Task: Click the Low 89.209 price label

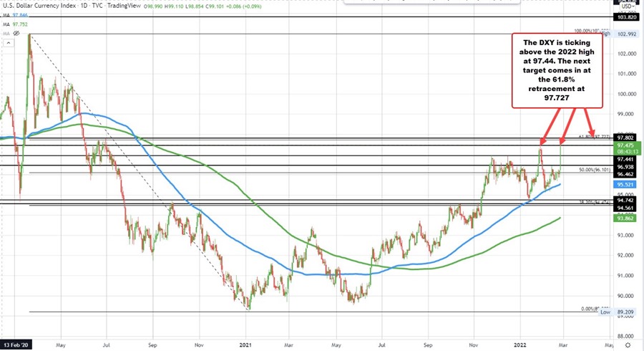Action: coord(618,312)
